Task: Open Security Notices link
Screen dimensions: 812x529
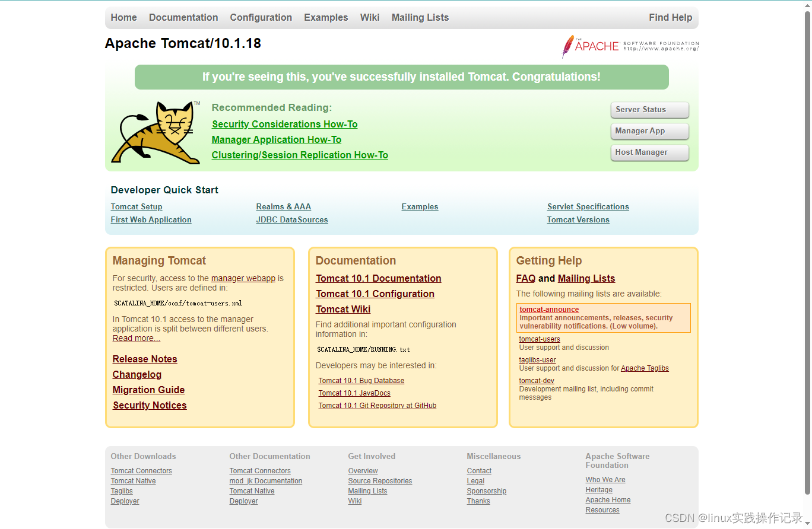Action: pos(150,405)
